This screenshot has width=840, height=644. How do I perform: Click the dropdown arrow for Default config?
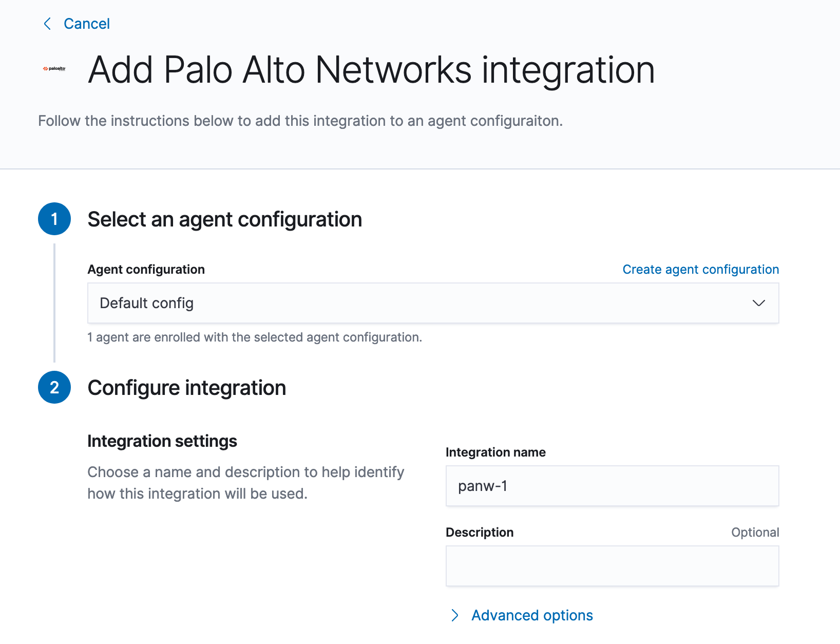coord(758,303)
